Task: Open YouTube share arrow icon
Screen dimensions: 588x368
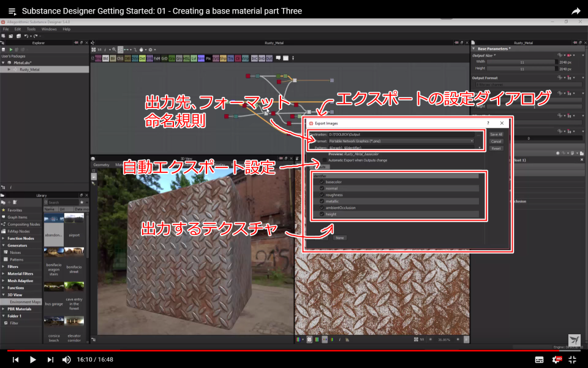Action: click(x=576, y=11)
